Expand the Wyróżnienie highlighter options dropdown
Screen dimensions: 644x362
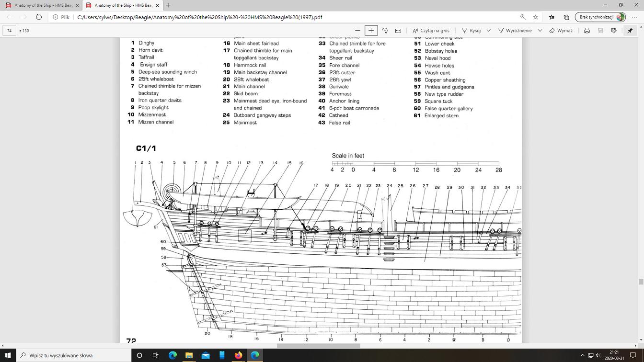(x=540, y=31)
